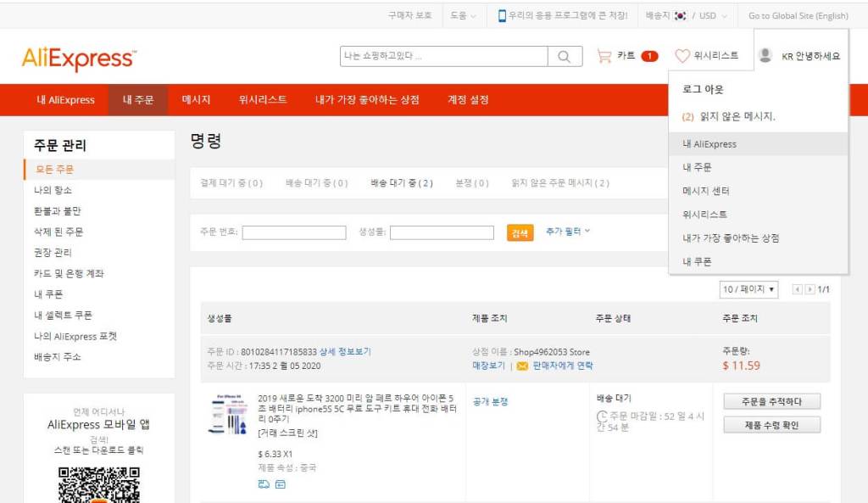The width and height of the screenshot is (868, 503).
Task: Click 판매자에게 연락 contact seller link
Action: pos(563,366)
